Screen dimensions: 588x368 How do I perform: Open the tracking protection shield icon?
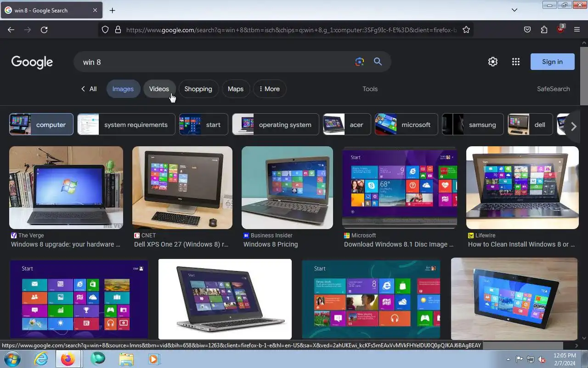[x=105, y=29]
